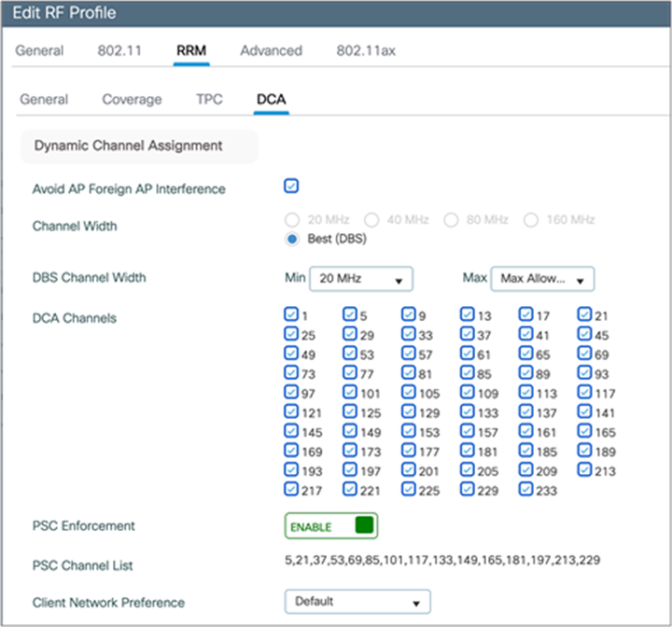Open DBS Max channel width dropdown
Image resolution: width=672 pixels, height=627 pixels.
click(x=542, y=278)
